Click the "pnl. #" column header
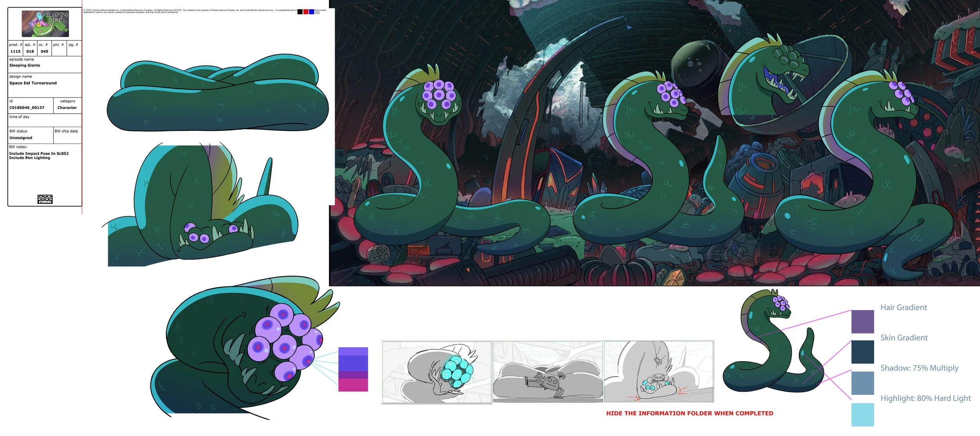 (58, 45)
